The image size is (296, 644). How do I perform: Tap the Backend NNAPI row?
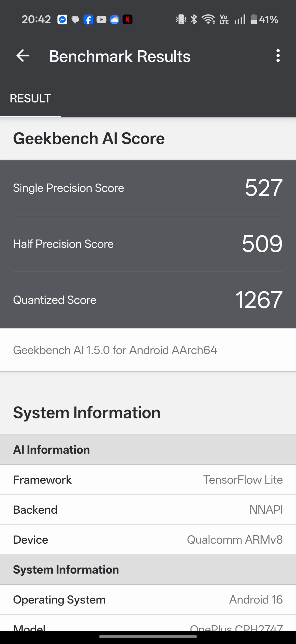(x=148, y=510)
